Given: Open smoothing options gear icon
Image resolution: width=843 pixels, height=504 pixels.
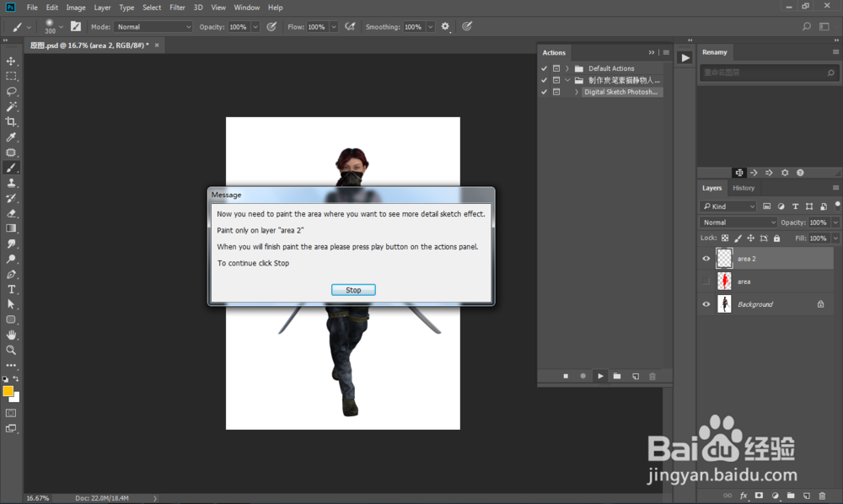Looking at the screenshot, I should click(x=445, y=26).
